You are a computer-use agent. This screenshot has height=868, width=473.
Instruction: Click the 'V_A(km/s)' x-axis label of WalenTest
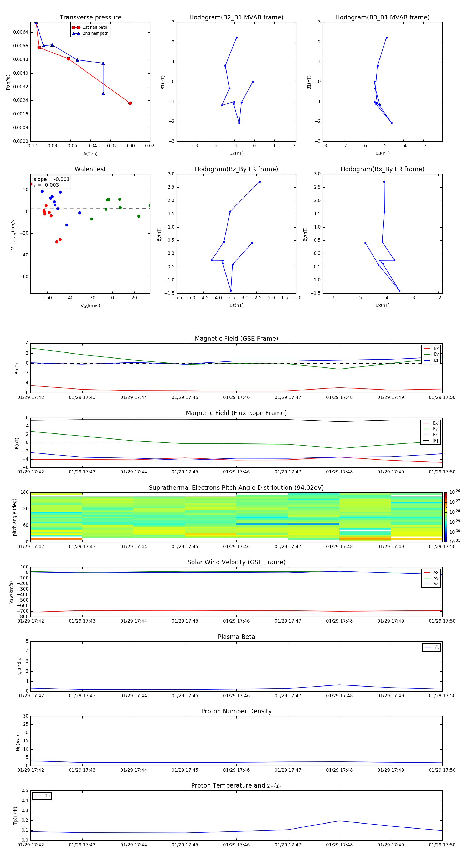90,306
